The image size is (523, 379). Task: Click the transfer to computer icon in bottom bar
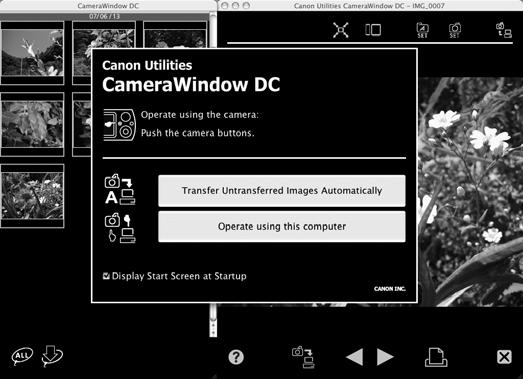(303, 357)
